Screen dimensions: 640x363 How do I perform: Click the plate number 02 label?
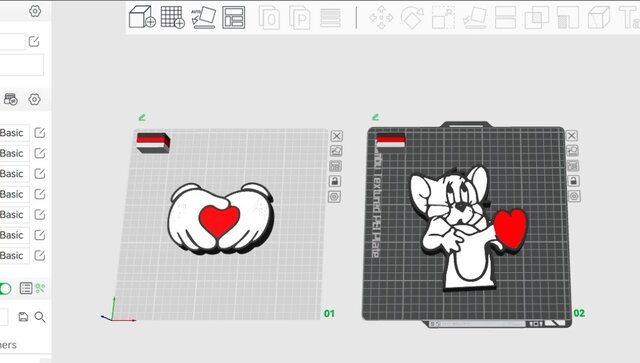(x=579, y=313)
